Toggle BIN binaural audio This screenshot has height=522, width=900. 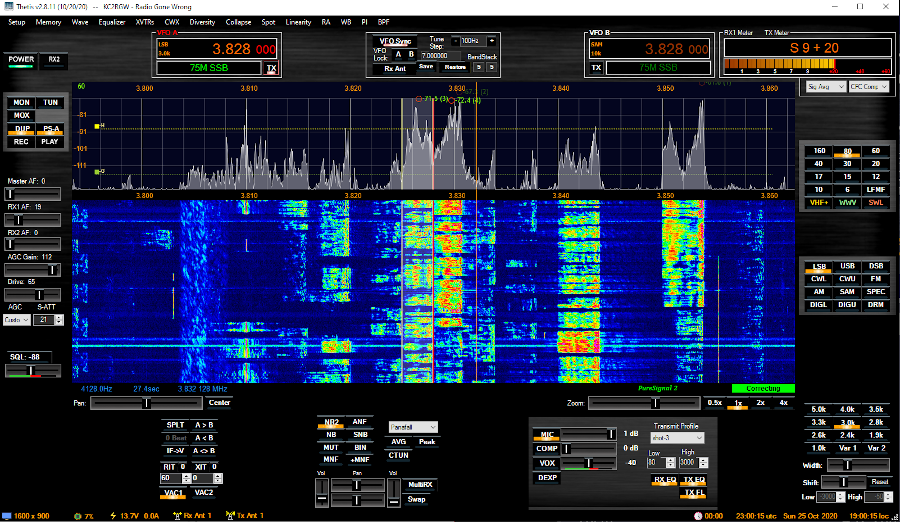360,447
